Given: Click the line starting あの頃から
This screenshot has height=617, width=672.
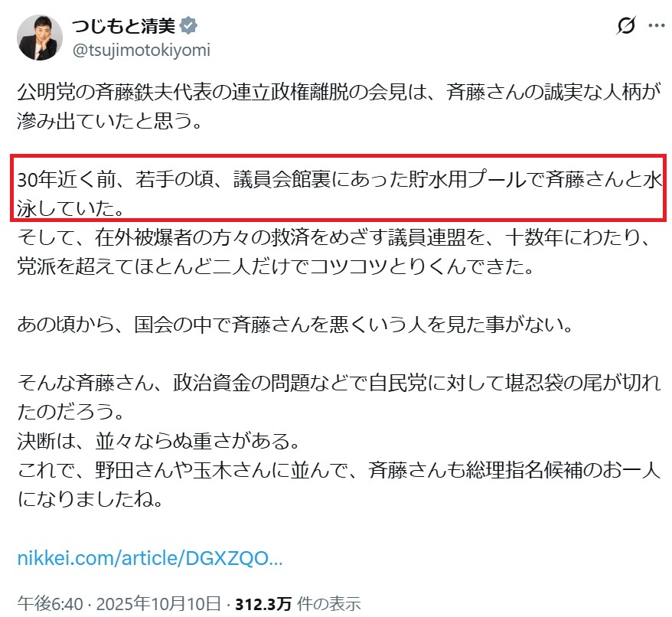Looking at the screenshot, I should 295,325.
